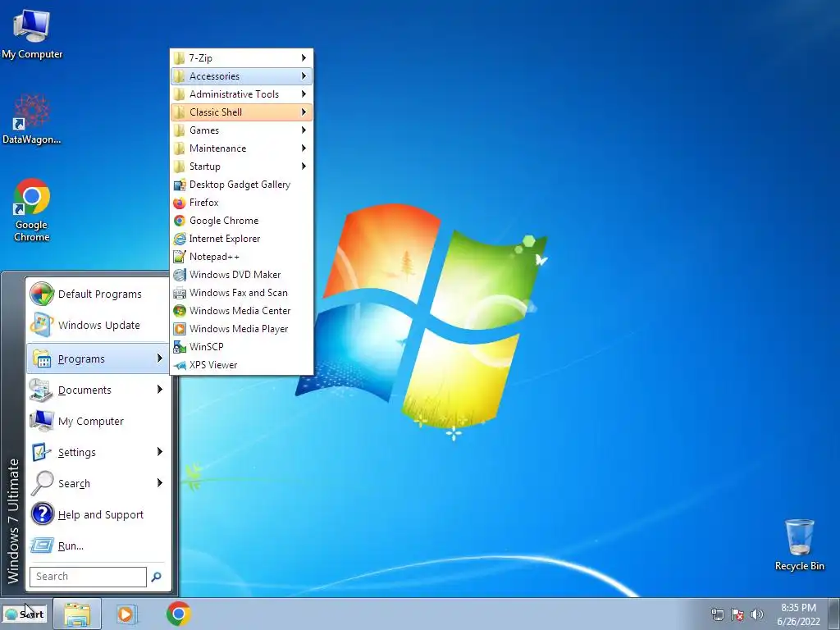Screen dimensions: 840x630
Task: Launch Windows Media Center
Action: [242, 311]
